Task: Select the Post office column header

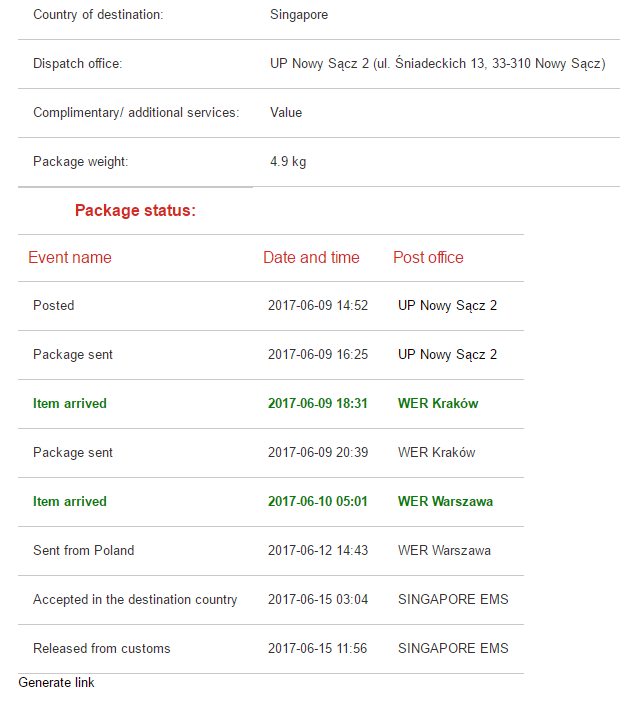Action: tap(428, 257)
